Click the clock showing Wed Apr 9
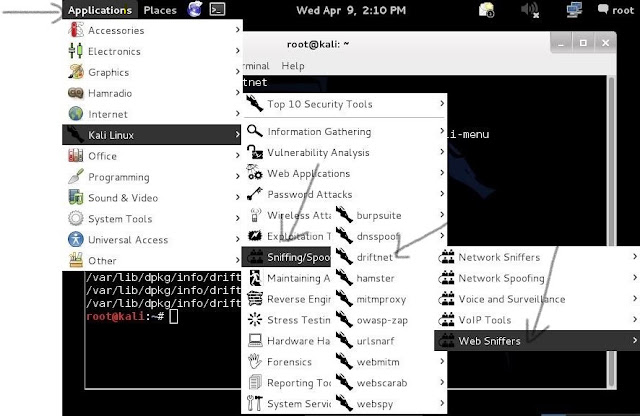The width and height of the screenshot is (640, 416). (x=351, y=10)
